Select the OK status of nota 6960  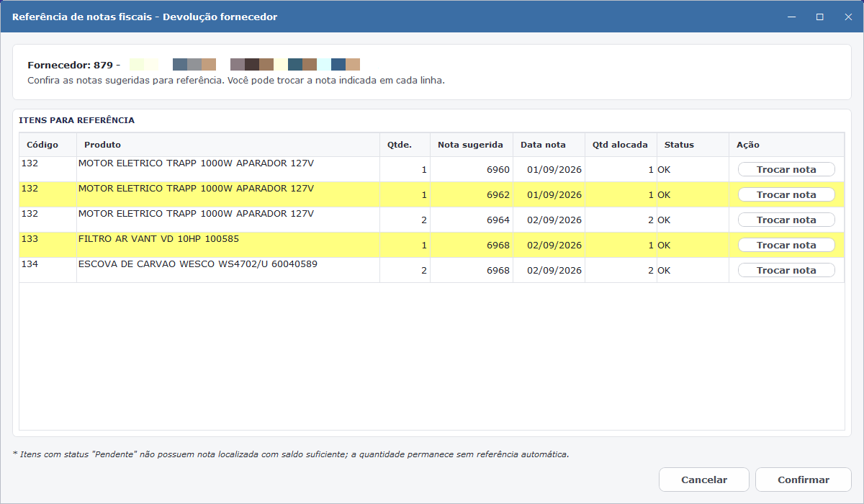[x=693, y=170]
